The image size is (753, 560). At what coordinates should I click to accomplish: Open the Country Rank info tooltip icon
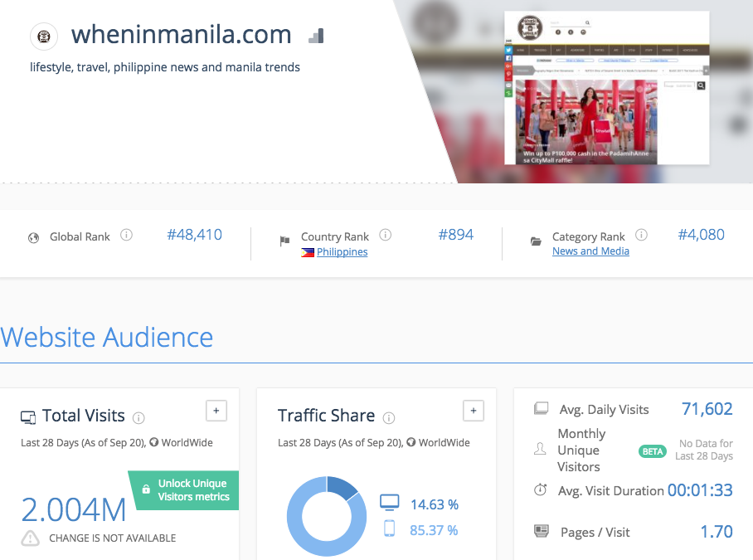coord(385,235)
